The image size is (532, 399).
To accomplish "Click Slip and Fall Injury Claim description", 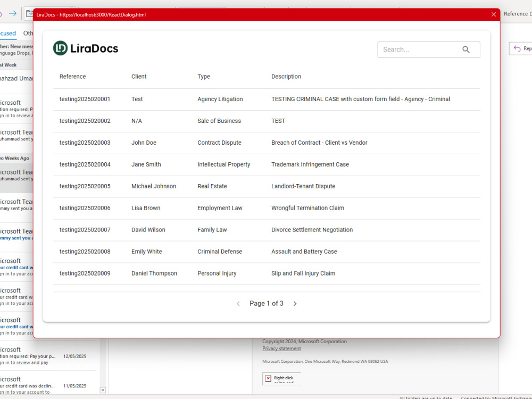I will (303, 273).
